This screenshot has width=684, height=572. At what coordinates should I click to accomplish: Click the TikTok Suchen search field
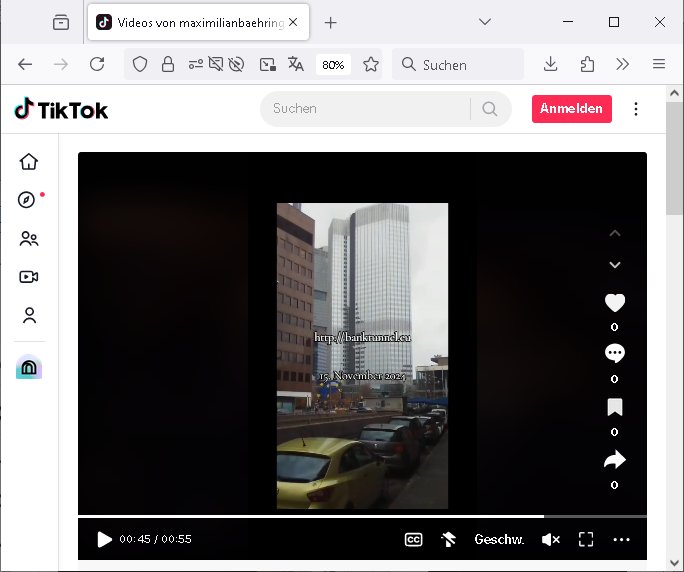365,109
